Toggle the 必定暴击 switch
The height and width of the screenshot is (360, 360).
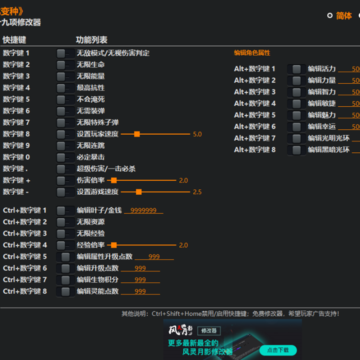[x=65, y=157]
